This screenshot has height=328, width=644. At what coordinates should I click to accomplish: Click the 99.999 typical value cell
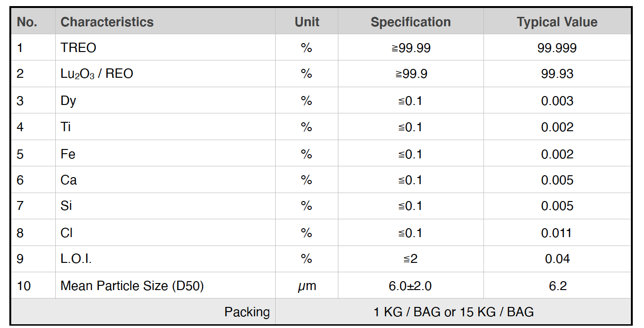[557, 48]
